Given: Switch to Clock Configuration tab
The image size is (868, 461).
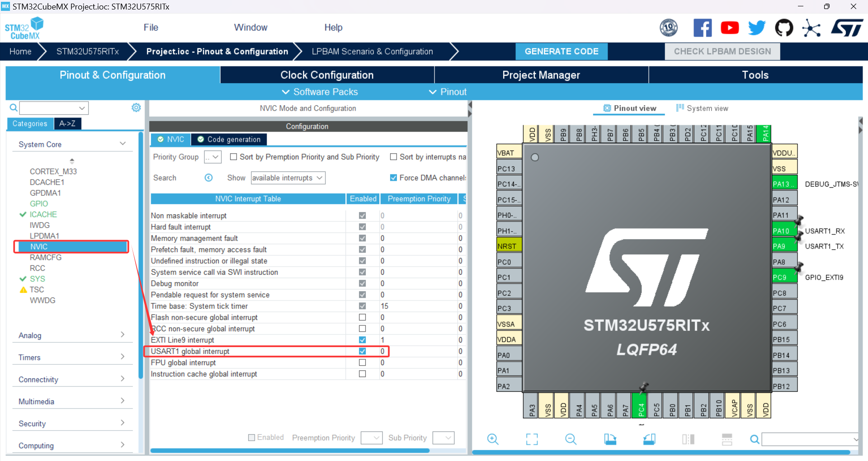Looking at the screenshot, I should click(327, 75).
